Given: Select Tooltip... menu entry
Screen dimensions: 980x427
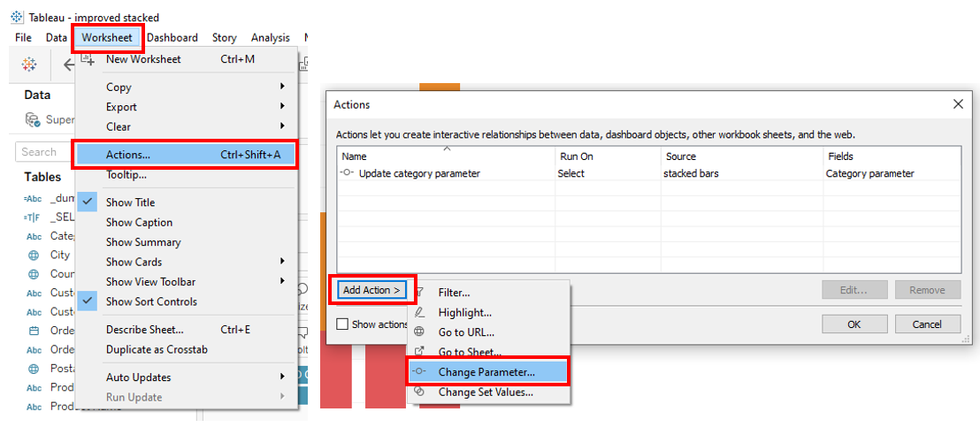Looking at the screenshot, I should click(x=186, y=174).
